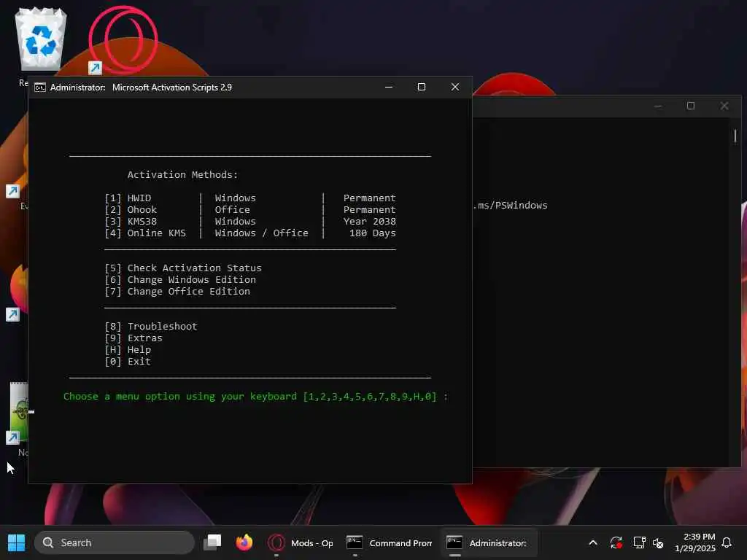Open the network tray icon
This screenshot has width=747, height=560.
pos(639,542)
